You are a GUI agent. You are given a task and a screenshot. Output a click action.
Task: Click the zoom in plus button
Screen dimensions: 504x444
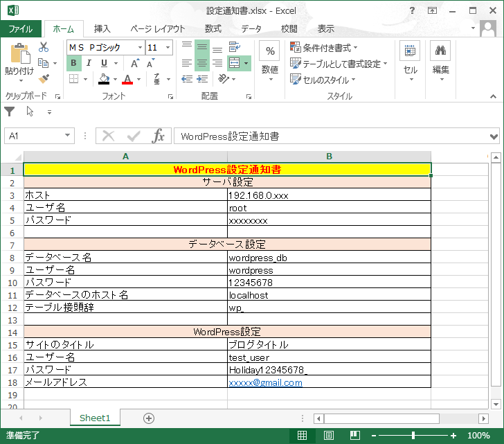(453, 436)
